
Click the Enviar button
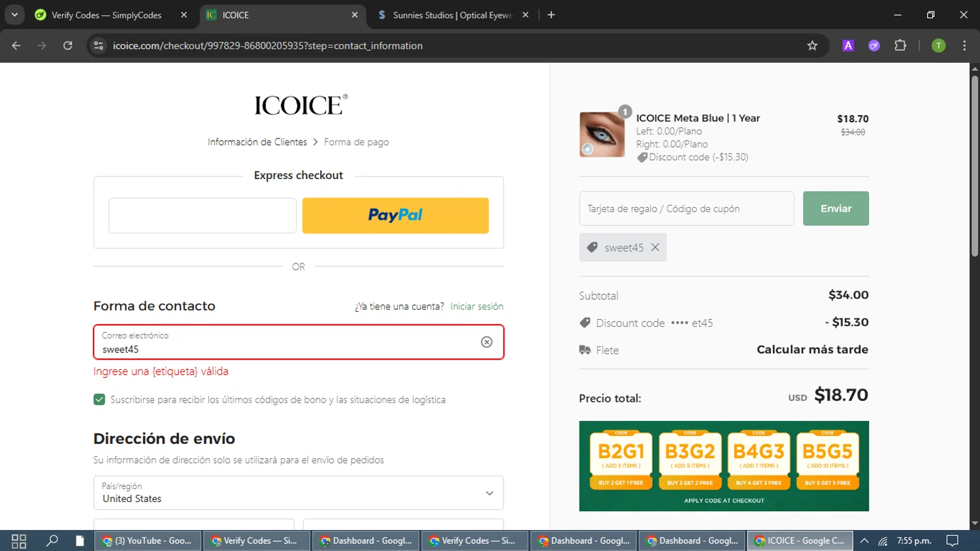[x=836, y=209]
